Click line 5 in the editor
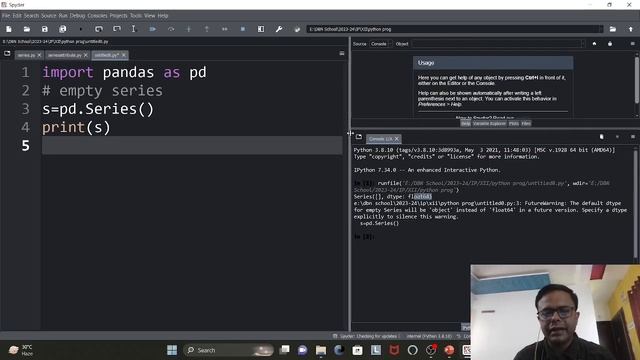Screen dimensions: 640x360 click(192, 145)
